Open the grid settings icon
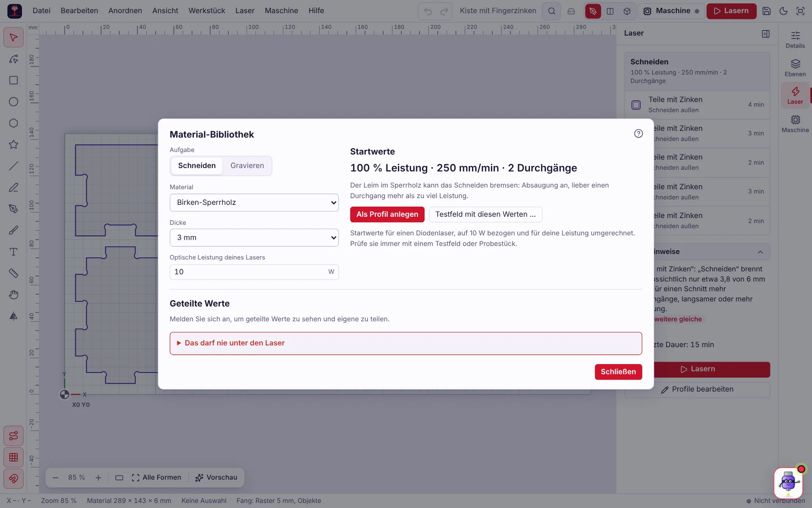The image size is (812, 508). [14, 457]
